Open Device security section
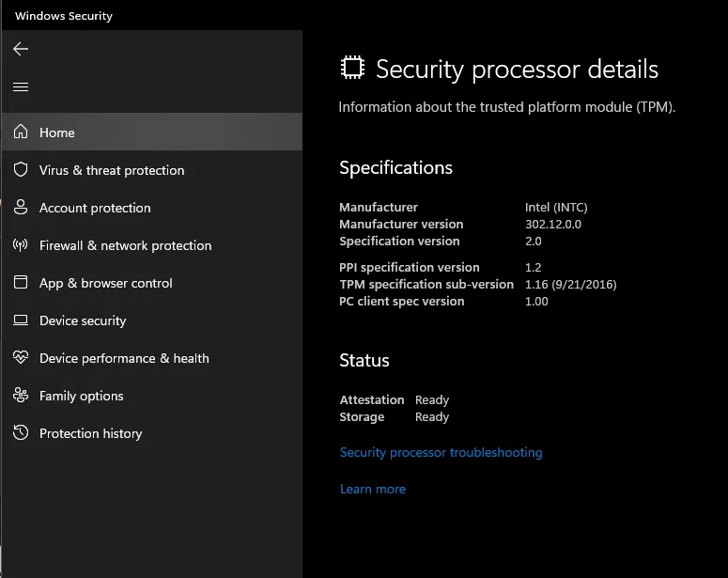Image resolution: width=728 pixels, height=578 pixels. (x=152, y=320)
